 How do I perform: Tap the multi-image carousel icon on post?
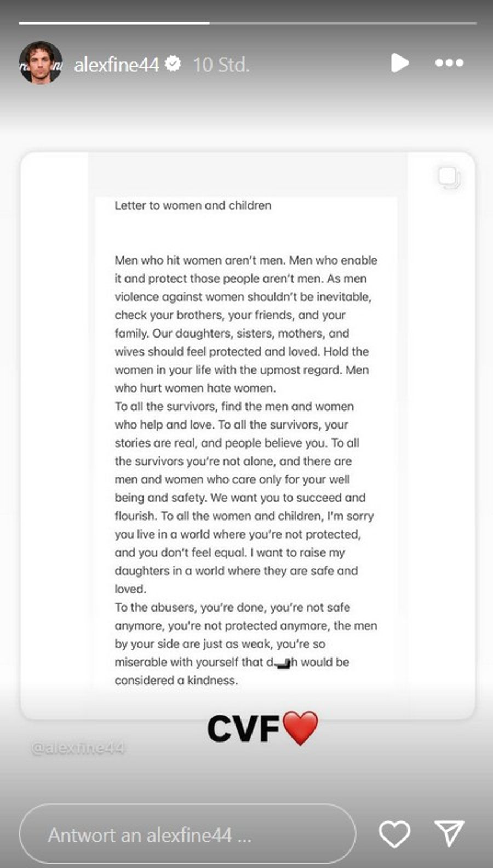(x=449, y=178)
